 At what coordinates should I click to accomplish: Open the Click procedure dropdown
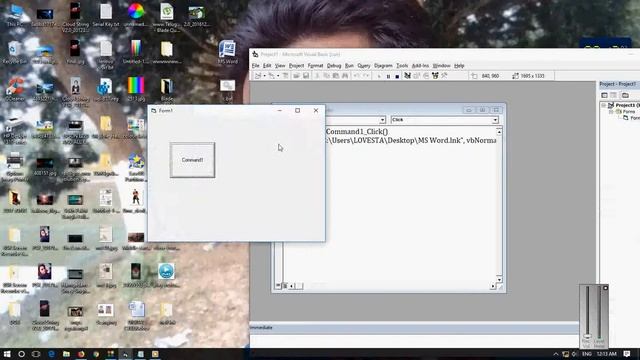pos(495,120)
